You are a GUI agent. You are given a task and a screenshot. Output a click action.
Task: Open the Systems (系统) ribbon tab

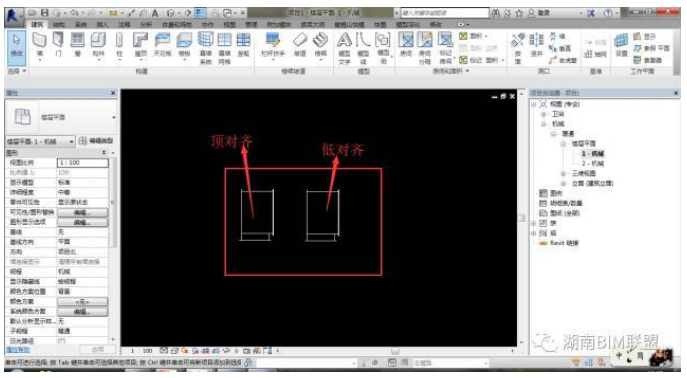click(81, 25)
